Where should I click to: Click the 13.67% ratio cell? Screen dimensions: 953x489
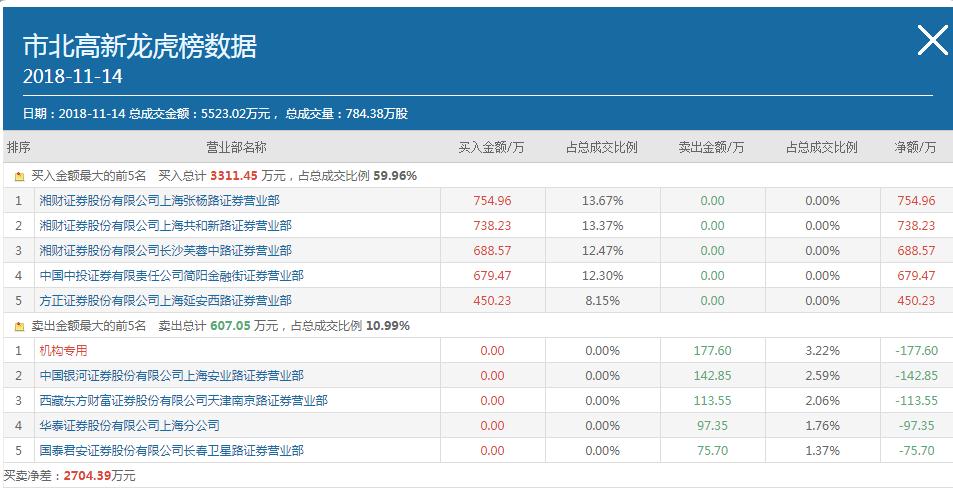click(x=602, y=200)
